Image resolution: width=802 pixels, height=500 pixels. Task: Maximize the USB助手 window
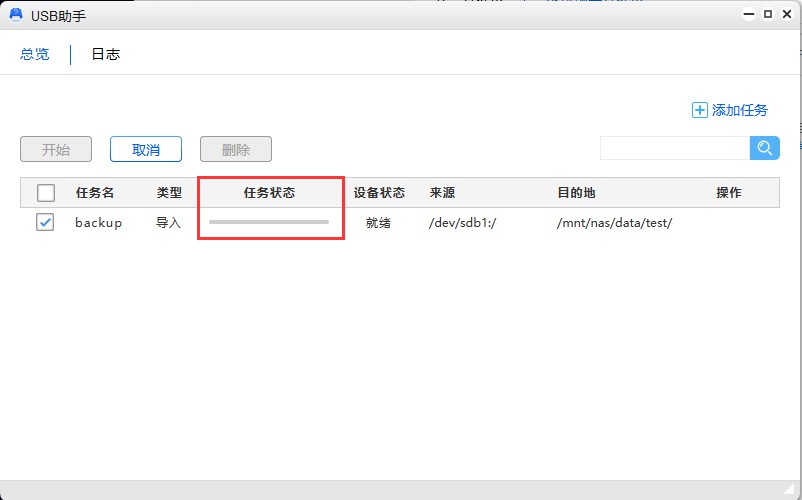click(x=768, y=15)
